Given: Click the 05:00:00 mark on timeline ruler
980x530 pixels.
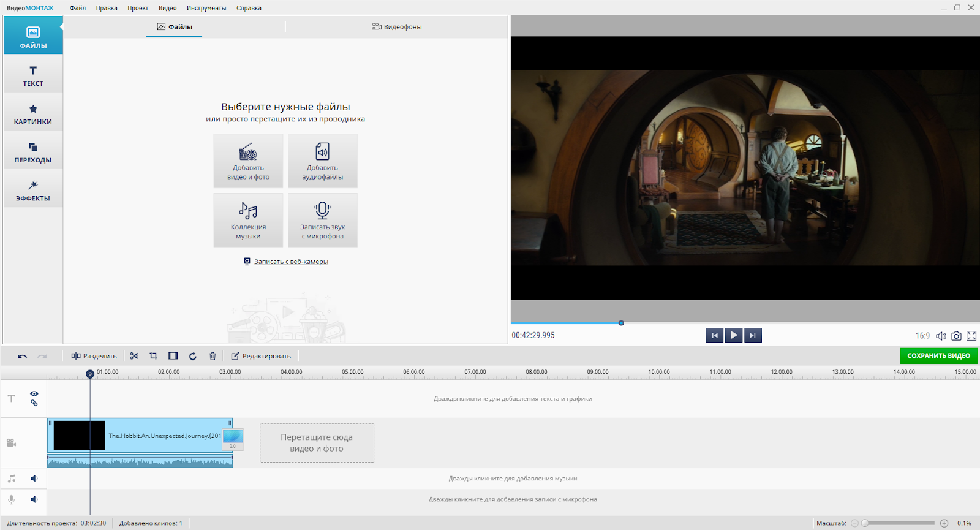Looking at the screenshot, I should (352, 372).
